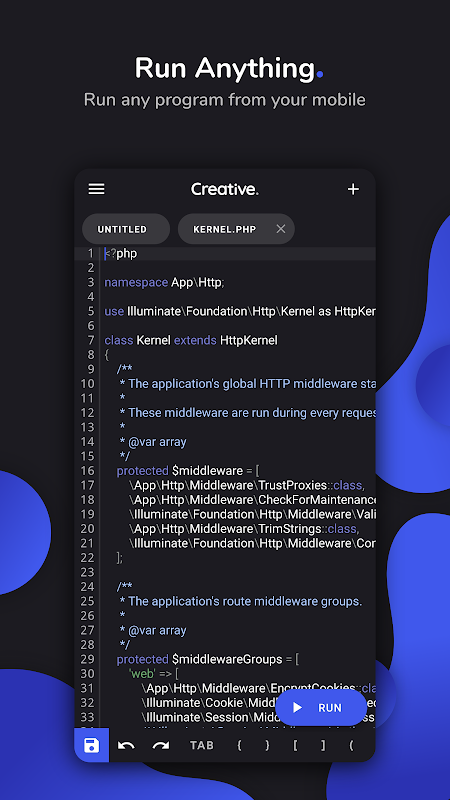Open the hamburger menu
Screen dimensions: 450x800
96,189
